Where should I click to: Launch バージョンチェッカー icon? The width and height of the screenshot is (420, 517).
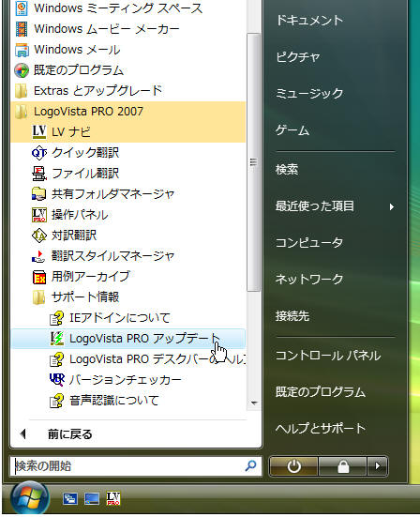point(57,380)
